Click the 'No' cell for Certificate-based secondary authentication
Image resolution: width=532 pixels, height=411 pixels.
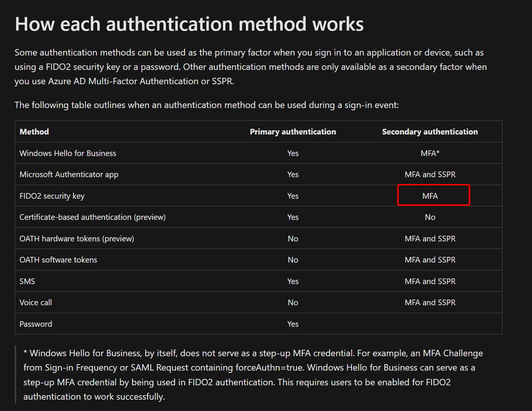pyautogui.click(x=430, y=217)
